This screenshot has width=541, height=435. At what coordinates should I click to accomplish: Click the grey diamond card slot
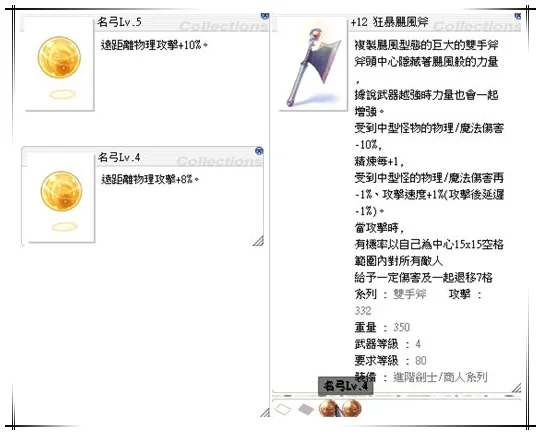(x=306, y=410)
